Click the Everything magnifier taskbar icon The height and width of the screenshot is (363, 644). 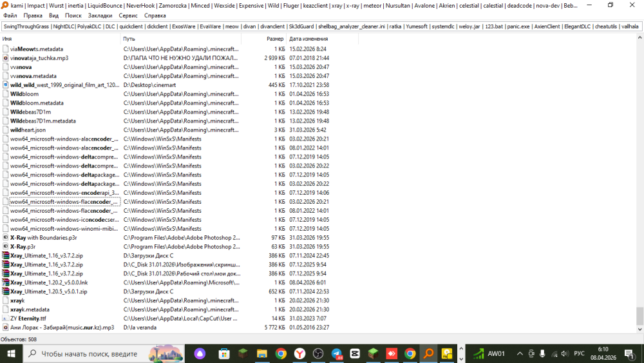tap(429, 353)
